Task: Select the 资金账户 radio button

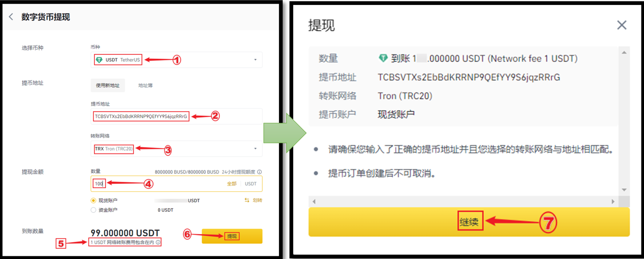Action: click(x=93, y=210)
